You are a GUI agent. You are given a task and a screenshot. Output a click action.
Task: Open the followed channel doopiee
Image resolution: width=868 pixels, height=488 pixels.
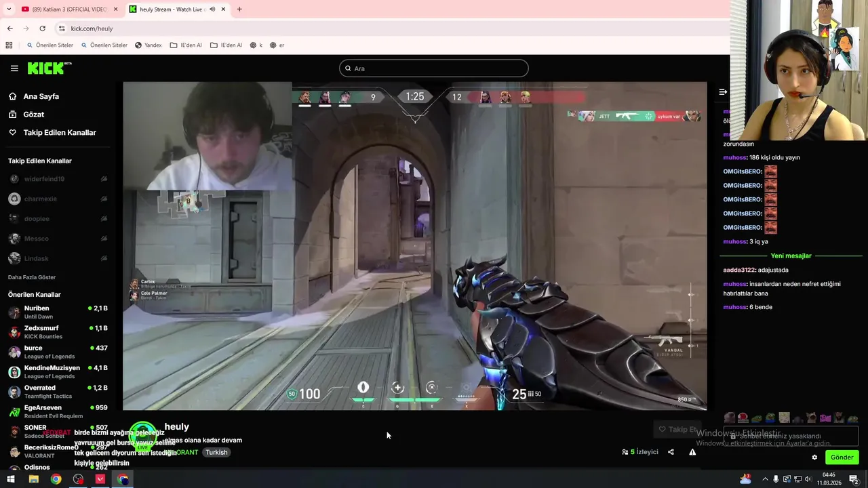coord(37,219)
